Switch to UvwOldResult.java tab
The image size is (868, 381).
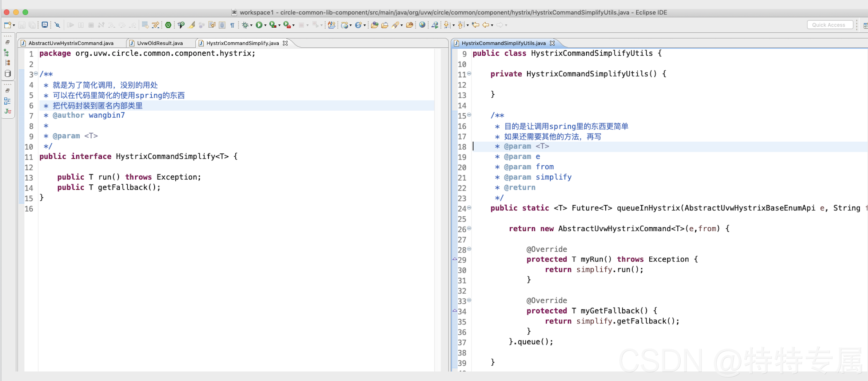coord(160,43)
